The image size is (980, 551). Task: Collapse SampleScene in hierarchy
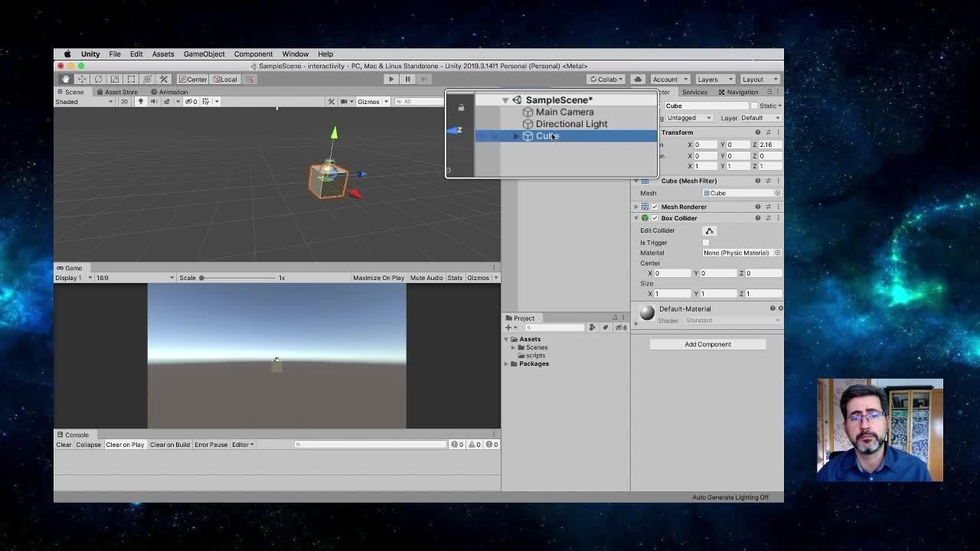[x=505, y=100]
